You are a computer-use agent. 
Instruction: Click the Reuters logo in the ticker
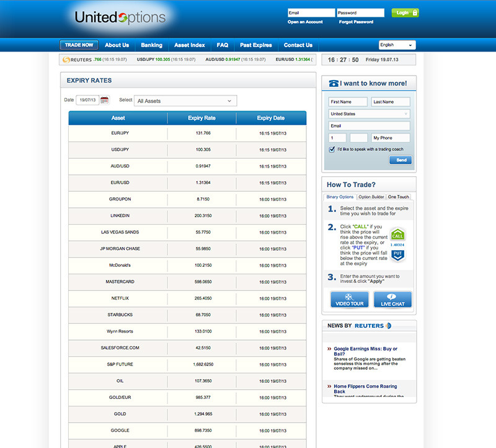click(77, 60)
